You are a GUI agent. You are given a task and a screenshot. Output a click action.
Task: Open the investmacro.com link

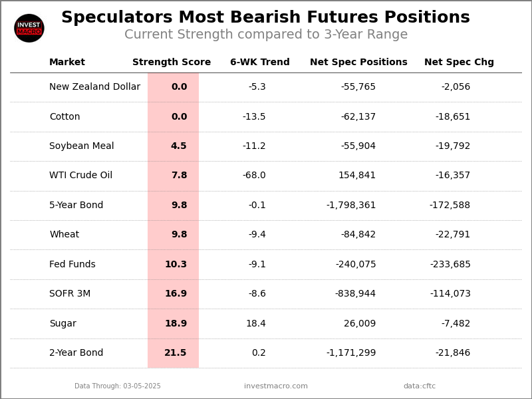276,386
